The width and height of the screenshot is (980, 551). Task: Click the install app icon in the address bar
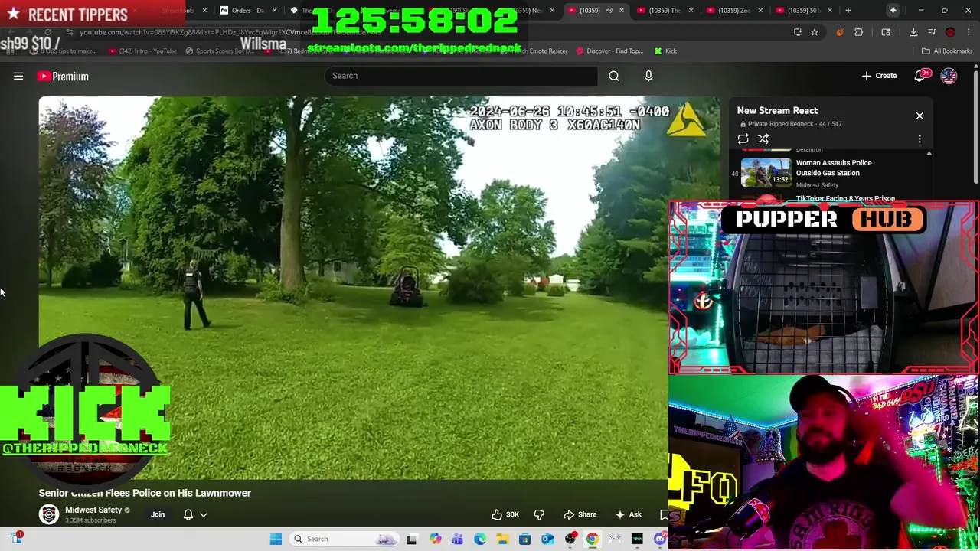798,32
